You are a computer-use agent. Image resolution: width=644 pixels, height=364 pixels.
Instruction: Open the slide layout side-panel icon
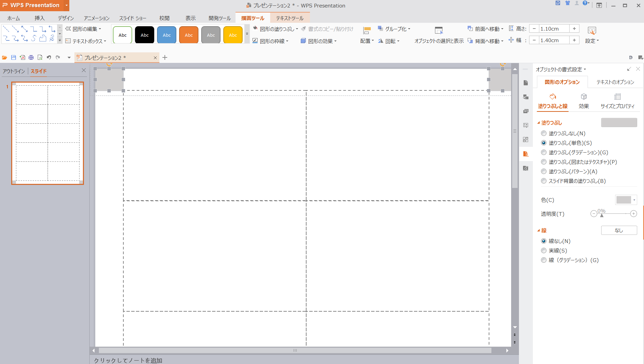tap(526, 111)
